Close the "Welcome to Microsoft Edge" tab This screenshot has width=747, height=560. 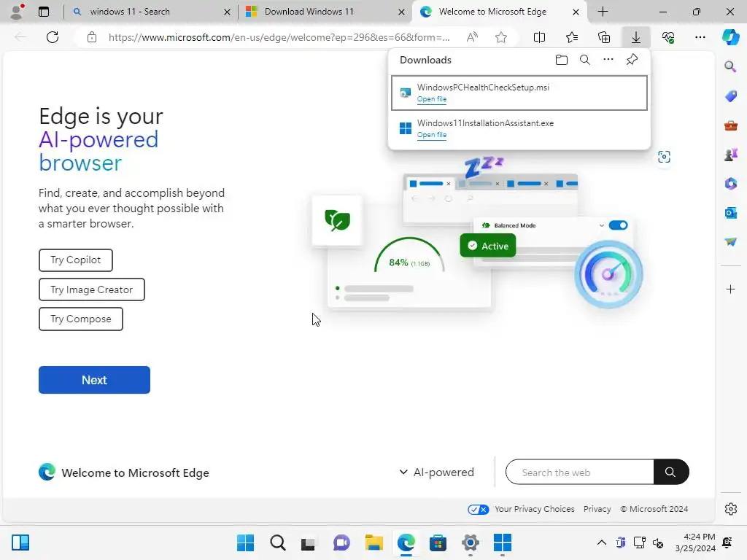click(576, 12)
